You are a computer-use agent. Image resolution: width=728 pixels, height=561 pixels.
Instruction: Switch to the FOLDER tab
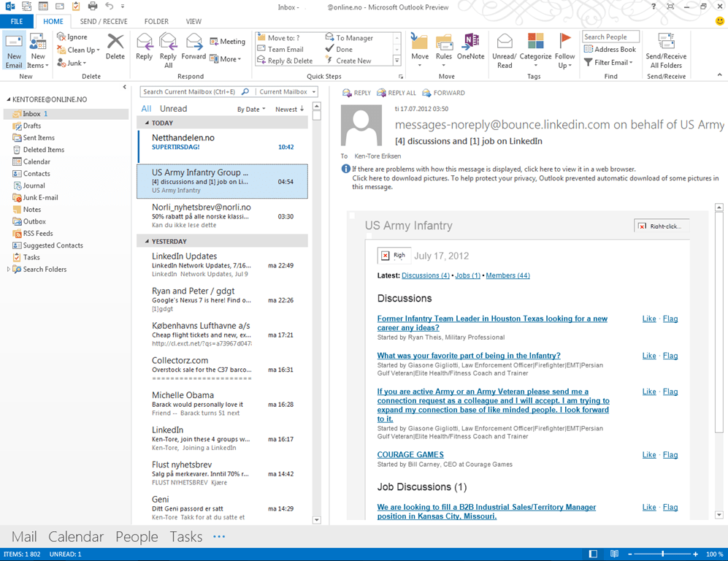pos(156,21)
